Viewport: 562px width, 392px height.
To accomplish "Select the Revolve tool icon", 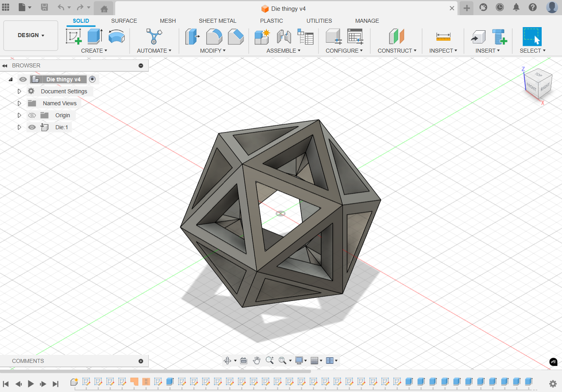I will (116, 37).
